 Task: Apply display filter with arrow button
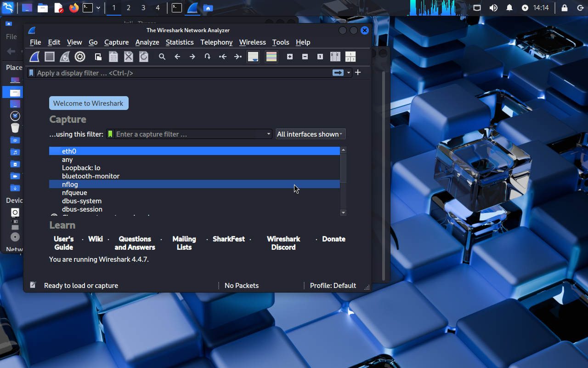(338, 73)
